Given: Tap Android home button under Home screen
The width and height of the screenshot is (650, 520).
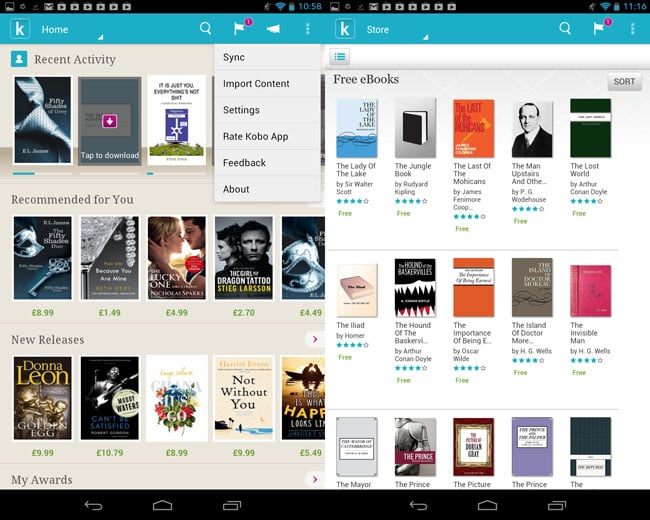Looking at the screenshot, I should (162, 505).
